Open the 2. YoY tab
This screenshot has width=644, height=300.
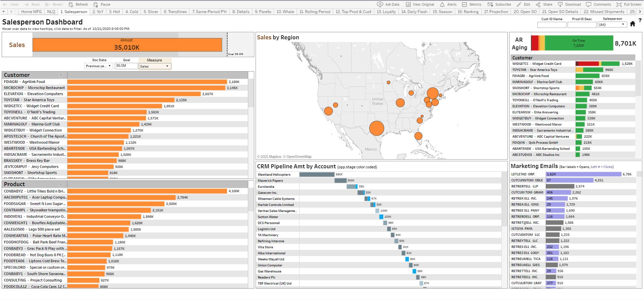(x=98, y=11)
